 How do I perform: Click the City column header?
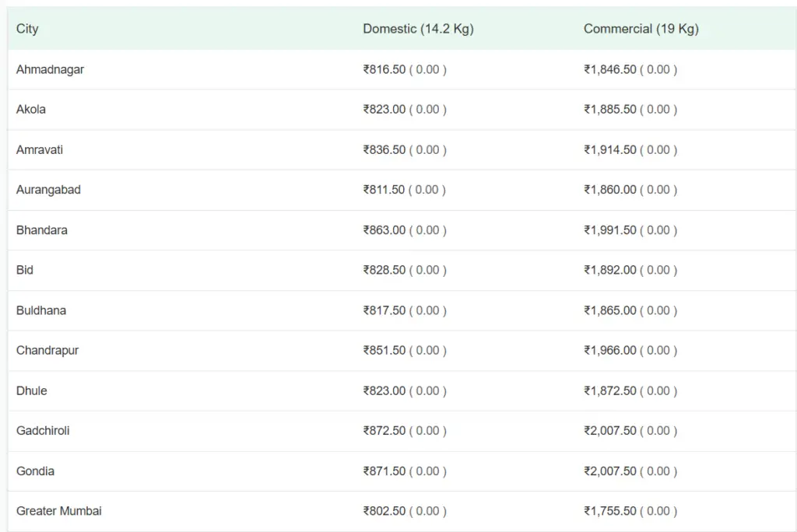[x=27, y=29]
